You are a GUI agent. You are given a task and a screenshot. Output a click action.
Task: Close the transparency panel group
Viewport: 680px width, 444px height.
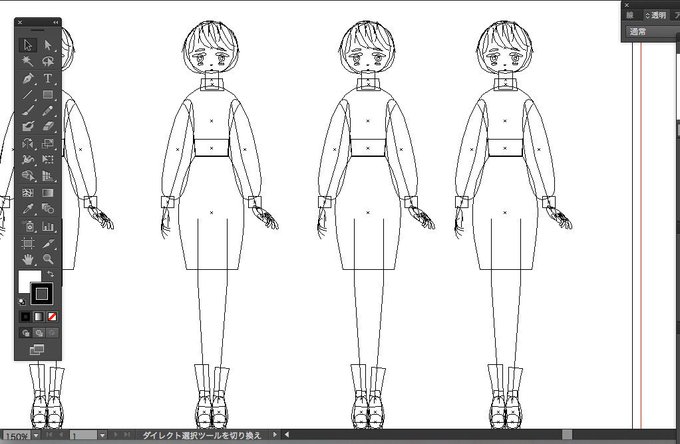pyautogui.click(x=627, y=5)
